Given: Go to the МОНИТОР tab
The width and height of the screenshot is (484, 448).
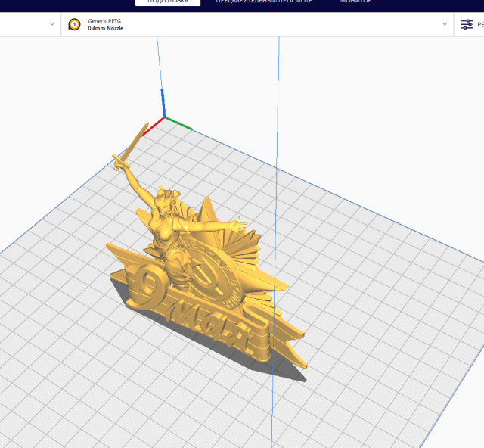Looking at the screenshot, I should coord(355,2).
